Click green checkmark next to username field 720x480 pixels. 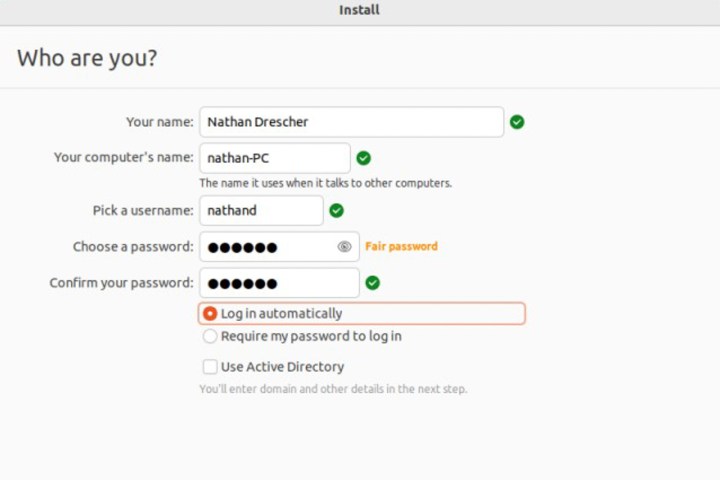pyautogui.click(x=337, y=210)
